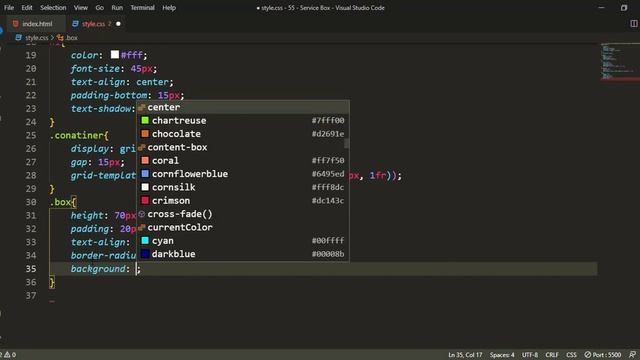The height and width of the screenshot is (360, 640).
Task: Click the coral color swatch
Action: pos(145,160)
